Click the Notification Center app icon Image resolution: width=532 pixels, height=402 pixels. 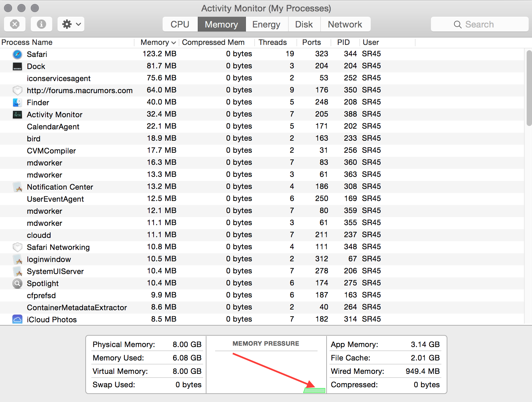(17, 187)
